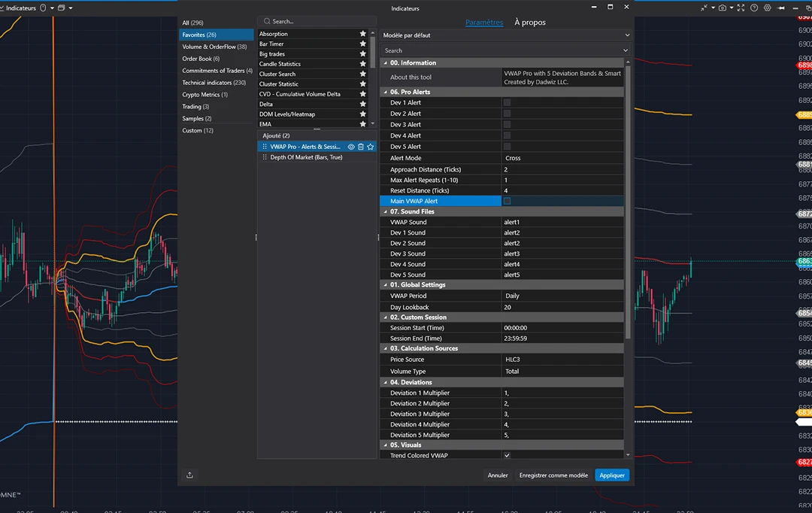
Task: Delete the VWAP Pro indicator with trash icon
Action: (x=361, y=147)
